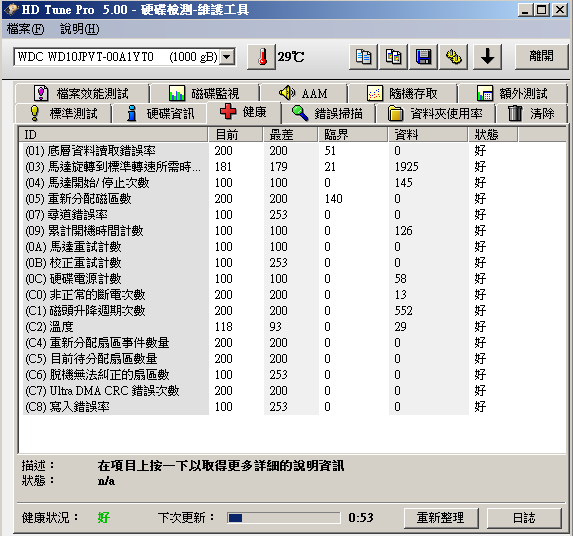Click the 下次更新 progress bar
Screen dimensions: 573x536
pyautogui.click(x=284, y=518)
